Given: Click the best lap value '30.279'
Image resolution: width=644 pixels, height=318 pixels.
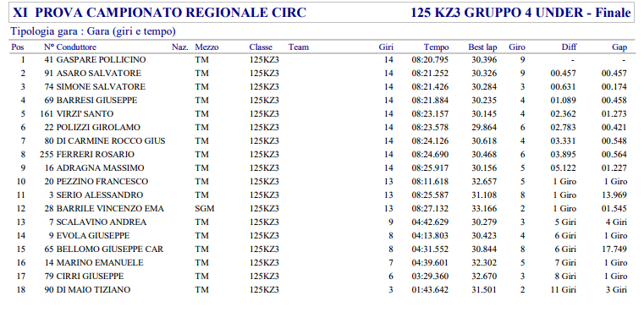Looking at the screenshot, I should click(484, 222).
